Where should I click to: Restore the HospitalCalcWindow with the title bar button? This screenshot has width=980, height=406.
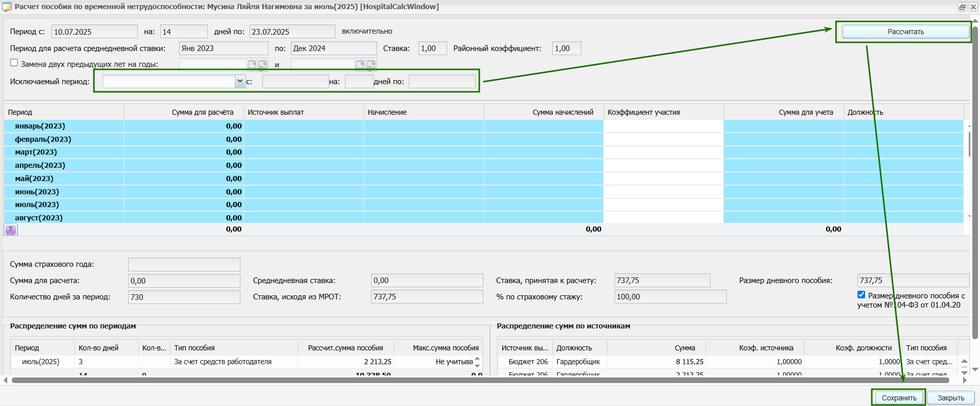click(x=962, y=7)
